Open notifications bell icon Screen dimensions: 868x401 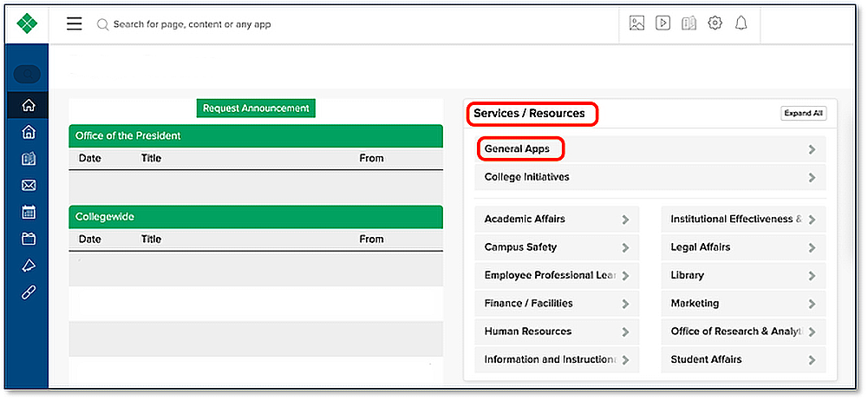pyautogui.click(x=741, y=23)
